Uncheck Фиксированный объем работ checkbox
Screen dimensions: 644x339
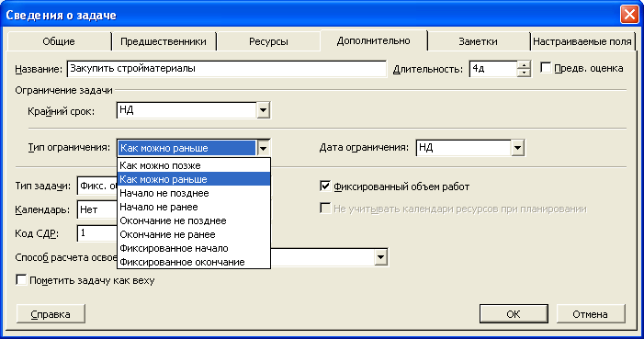325,186
